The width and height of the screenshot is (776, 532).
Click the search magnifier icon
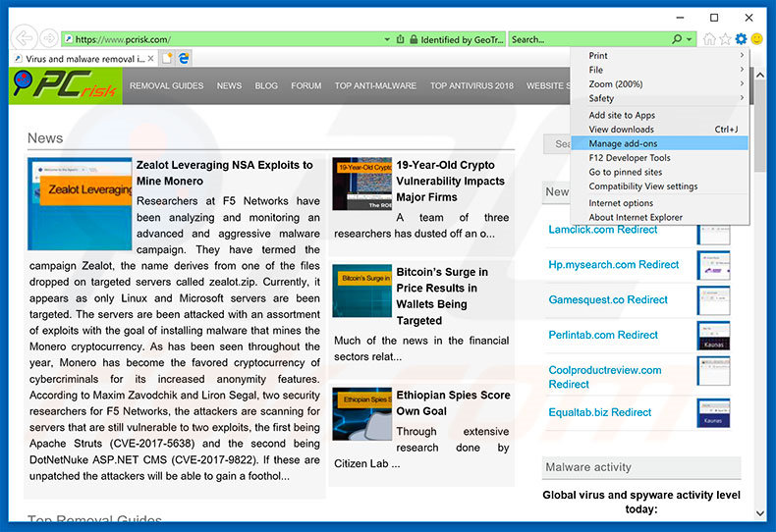[677, 39]
